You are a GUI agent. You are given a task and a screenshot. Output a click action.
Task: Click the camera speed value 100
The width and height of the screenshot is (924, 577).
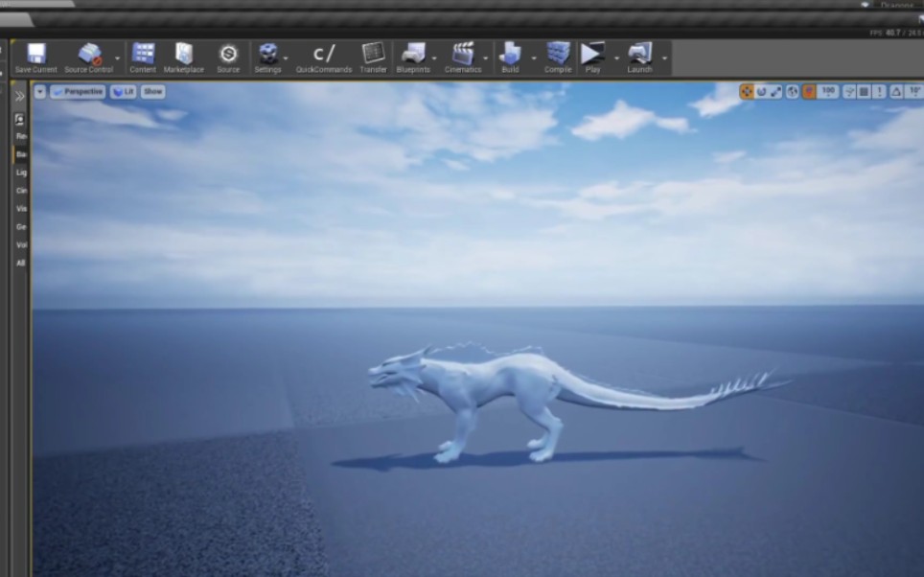tap(828, 90)
